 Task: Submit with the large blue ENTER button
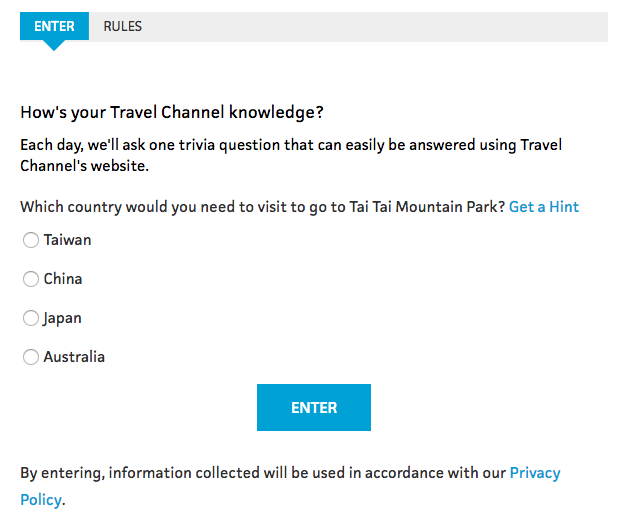tap(314, 407)
